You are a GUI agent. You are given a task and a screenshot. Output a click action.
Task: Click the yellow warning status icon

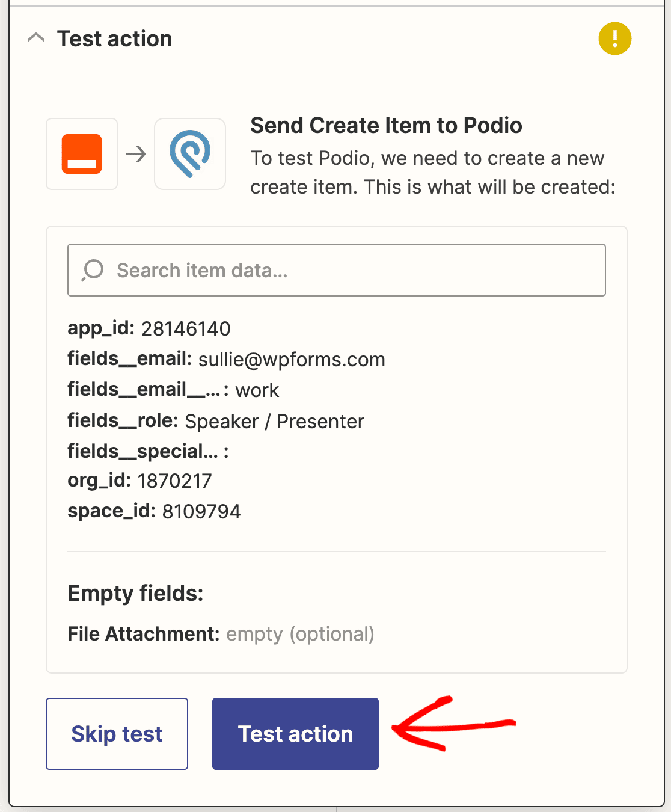(x=614, y=38)
